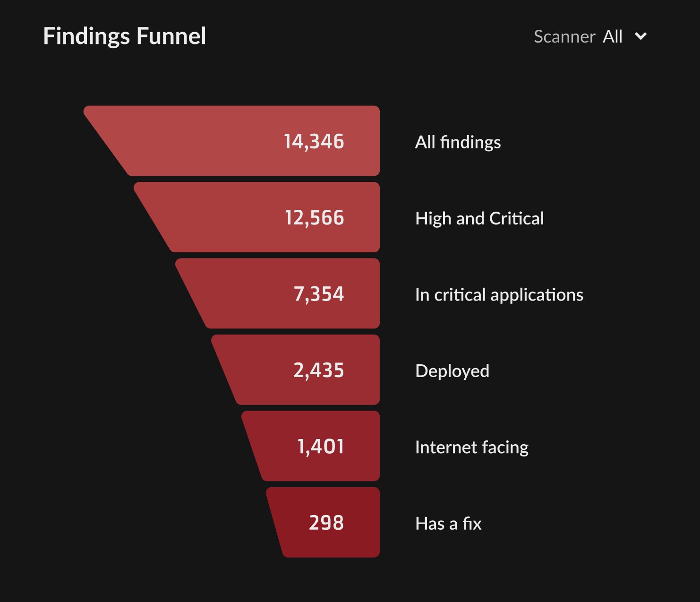The image size is (700, 602).
Task: Open the Scanner filter showing All
Action: tap(613, 36)
